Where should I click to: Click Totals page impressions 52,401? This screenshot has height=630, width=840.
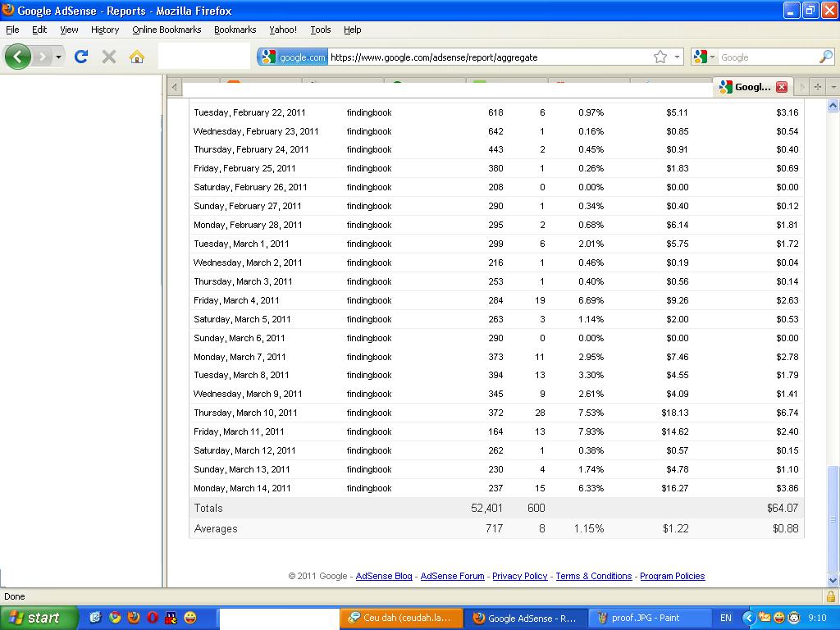tap(486, 508)
